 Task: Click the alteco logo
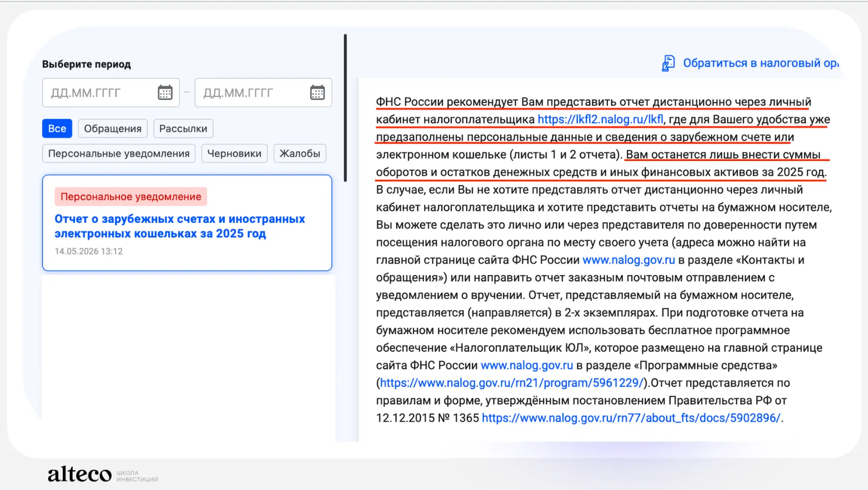pyautogui.click(x=79, y=474)
